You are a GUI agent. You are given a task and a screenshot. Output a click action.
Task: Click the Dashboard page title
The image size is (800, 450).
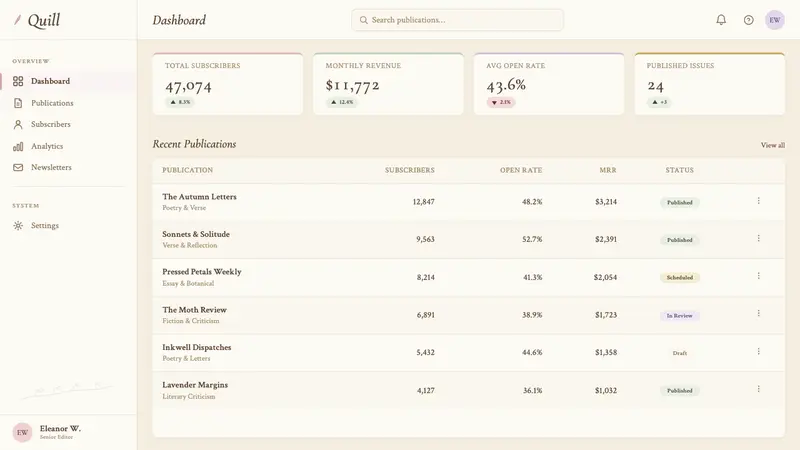[x=179, y=20]
